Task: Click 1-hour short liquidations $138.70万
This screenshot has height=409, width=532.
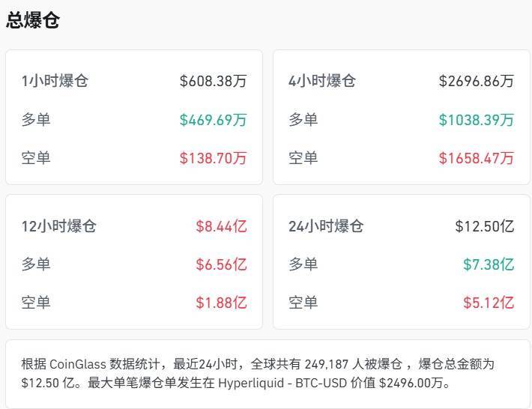Action: click(x=213, y=158)
